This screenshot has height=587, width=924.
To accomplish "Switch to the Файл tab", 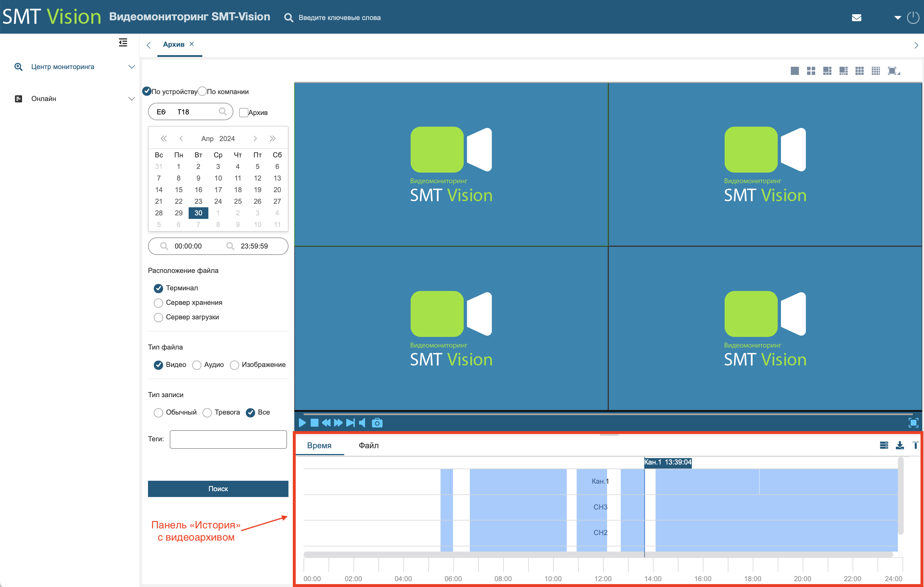I will click(x=368, y=445).
